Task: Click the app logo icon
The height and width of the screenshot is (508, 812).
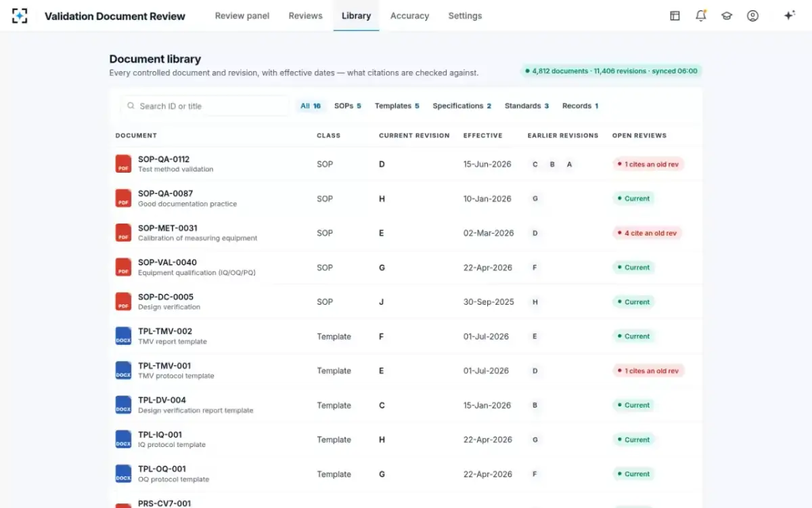Action: click(20, 16)
